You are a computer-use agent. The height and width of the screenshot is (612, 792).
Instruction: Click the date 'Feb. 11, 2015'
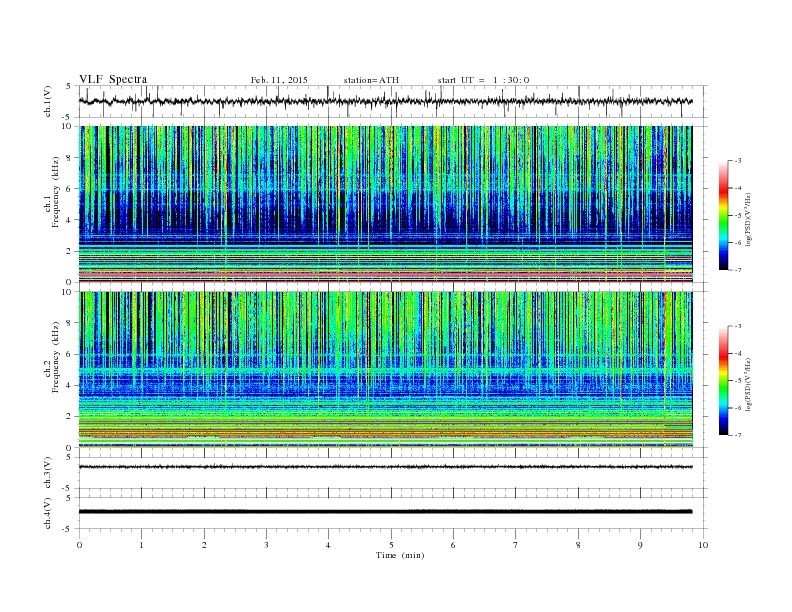(x=279, y=80)
